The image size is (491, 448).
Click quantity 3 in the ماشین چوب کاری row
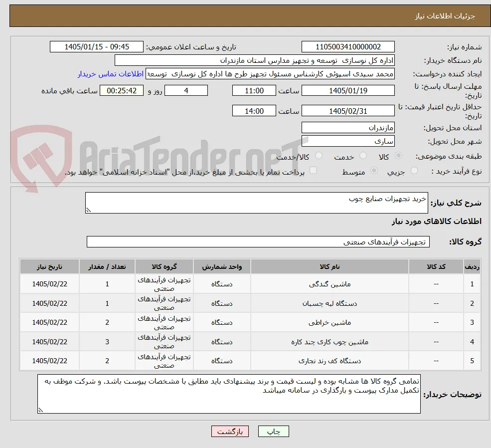pos(107,342)
